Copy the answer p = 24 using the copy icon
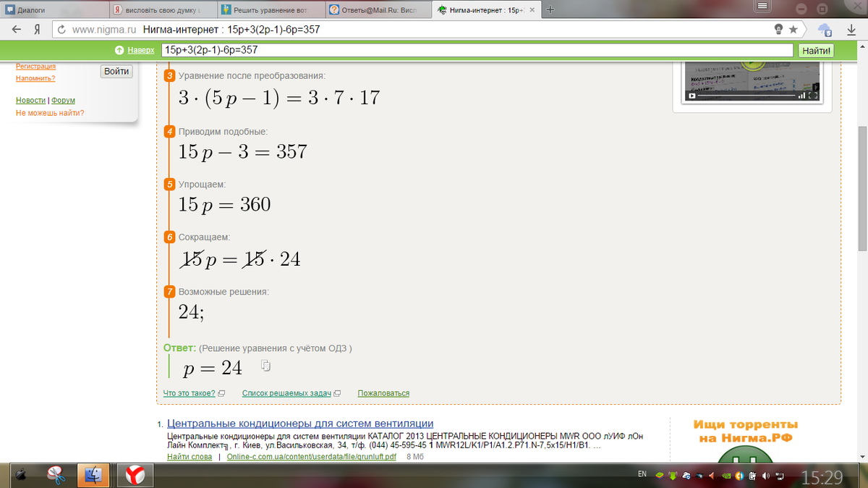868x488 pixels. (x=265, y=366)
